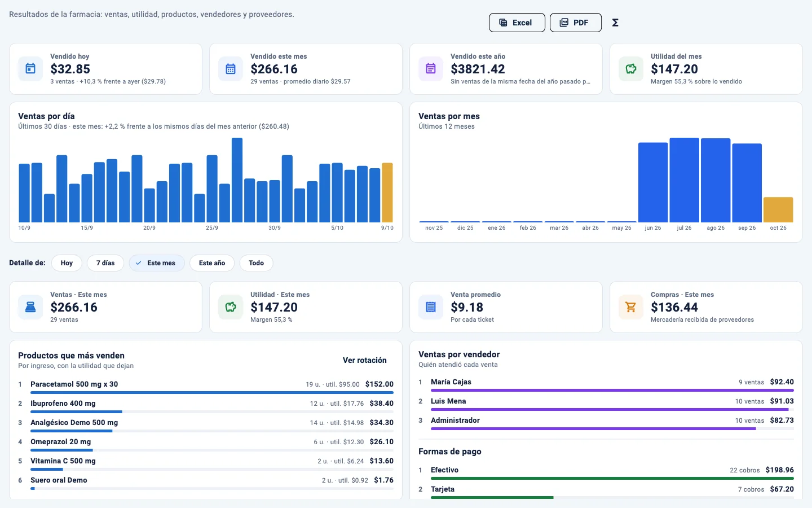The height and width of the screenshot is (508, 812).
Task: Export the report to Excel
Action: coord(517,23)
